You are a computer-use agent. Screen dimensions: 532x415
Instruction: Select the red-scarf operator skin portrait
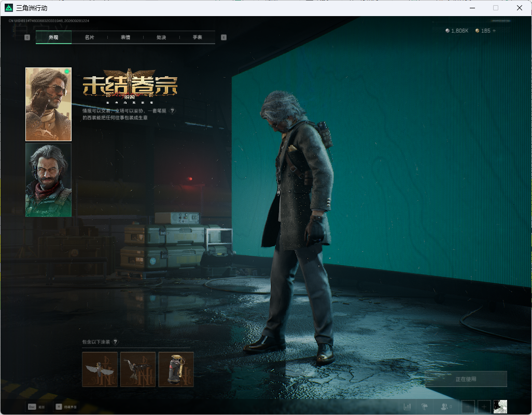pyautogui.click(x=49, y=180)
